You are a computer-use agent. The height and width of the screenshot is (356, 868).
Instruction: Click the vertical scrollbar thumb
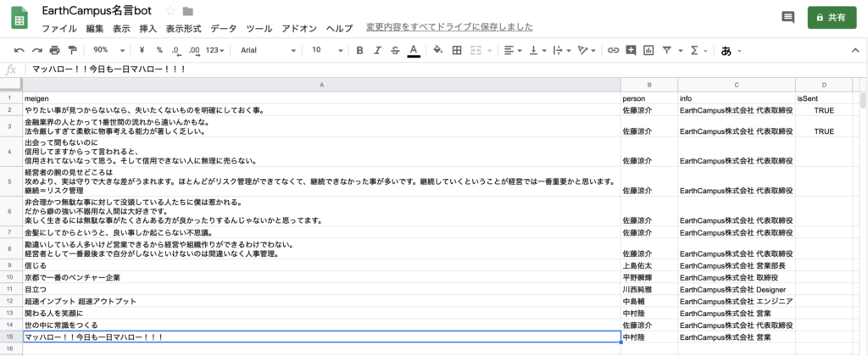pyautogui.click(x=864, y=100)
